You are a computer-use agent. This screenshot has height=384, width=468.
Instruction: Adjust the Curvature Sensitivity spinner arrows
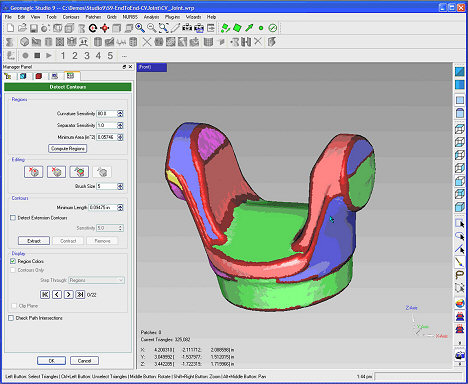pos(120,114)
